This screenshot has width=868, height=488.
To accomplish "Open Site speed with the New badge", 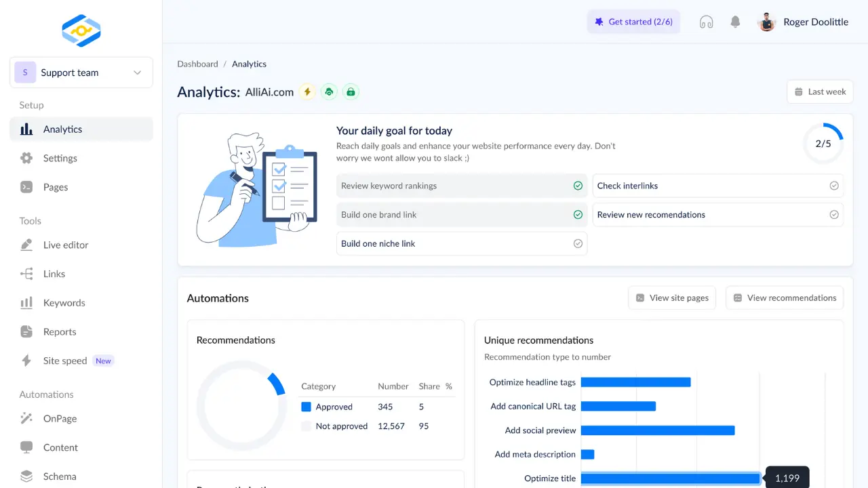I will pos(64,360).
